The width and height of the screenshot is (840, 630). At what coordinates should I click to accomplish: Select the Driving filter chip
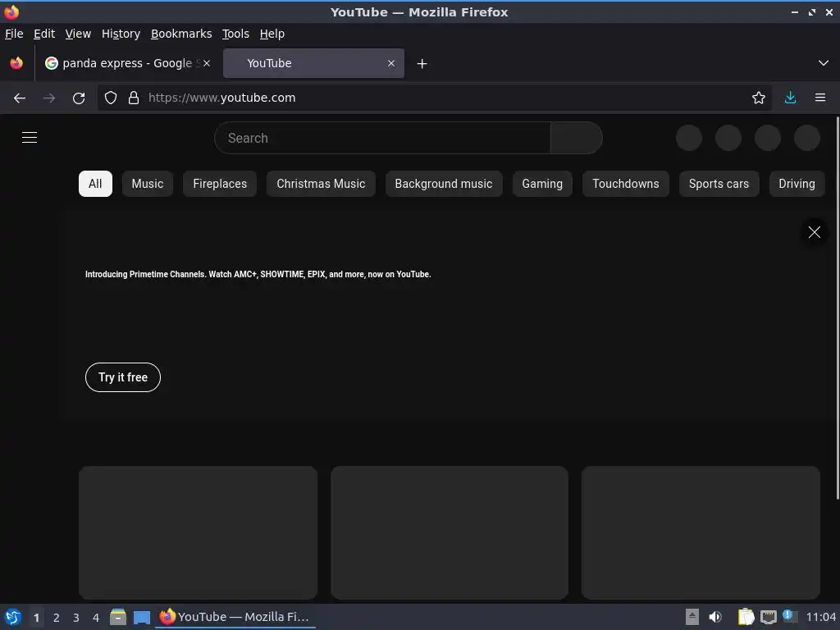pyautogui.click(x=797, y=184)
